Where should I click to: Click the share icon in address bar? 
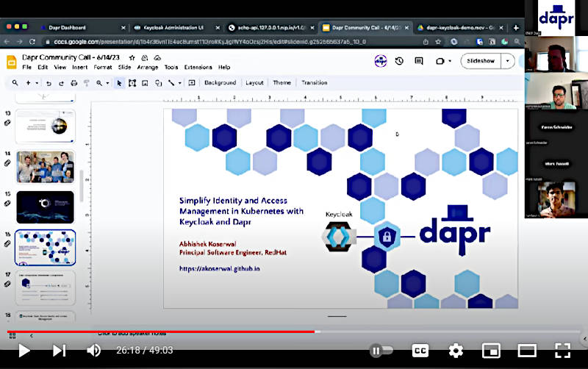point(426,42)
